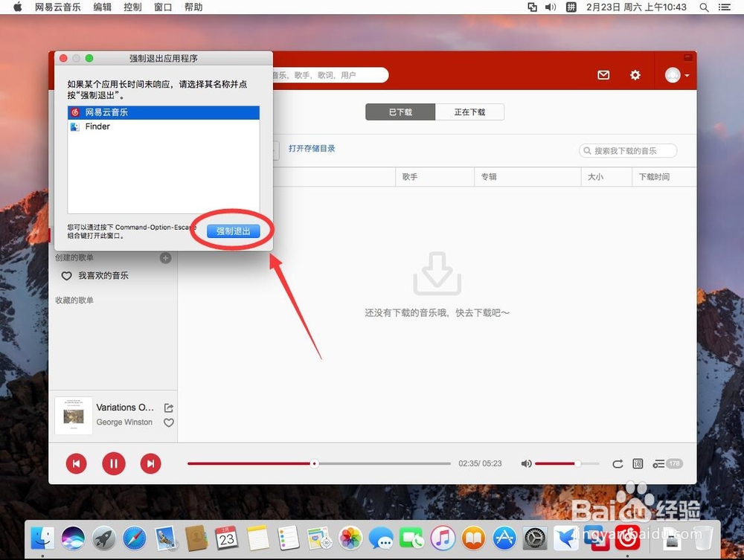Open iBooks from the Dock
This screenshot has width=744, height=560.
point(473,538)
